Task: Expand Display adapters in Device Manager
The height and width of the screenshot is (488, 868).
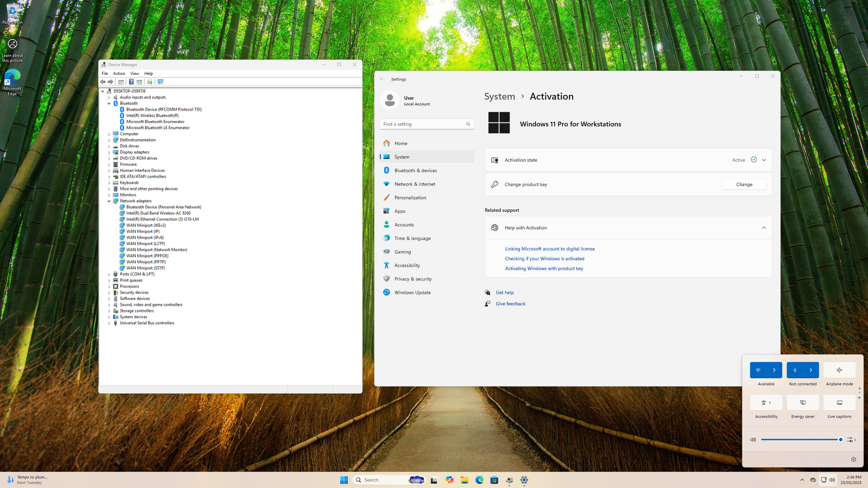Action: pos(109,152)
